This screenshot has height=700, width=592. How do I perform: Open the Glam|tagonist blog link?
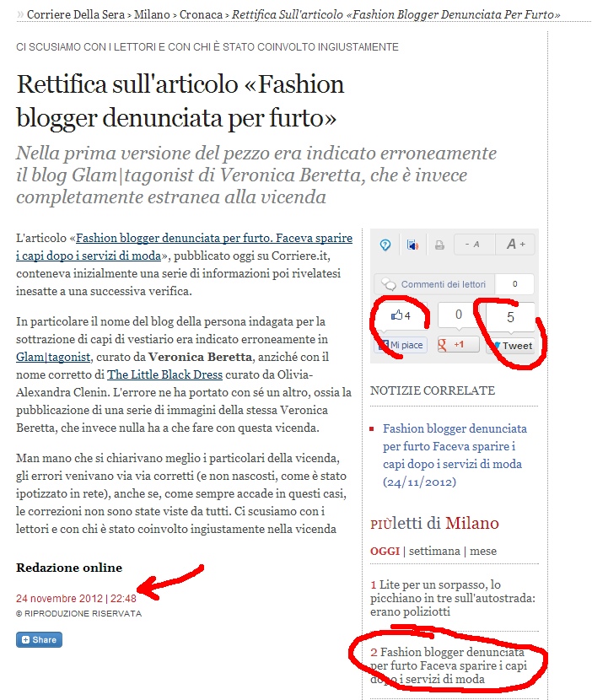[x=53, y=357]
